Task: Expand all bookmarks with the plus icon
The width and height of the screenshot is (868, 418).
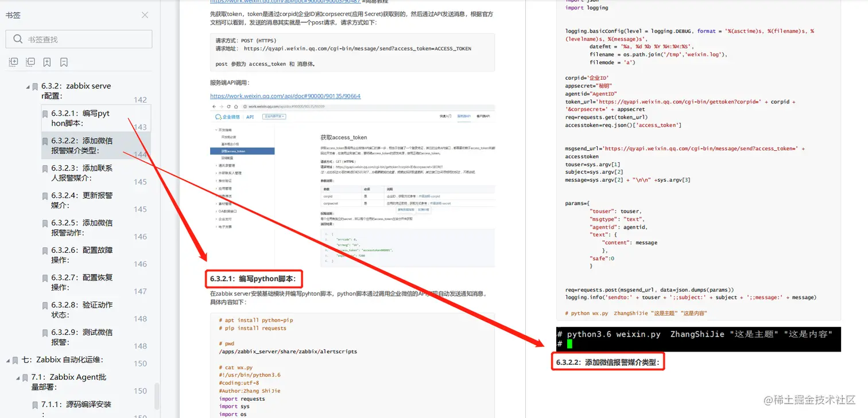Action: click(x=13, y=62)
